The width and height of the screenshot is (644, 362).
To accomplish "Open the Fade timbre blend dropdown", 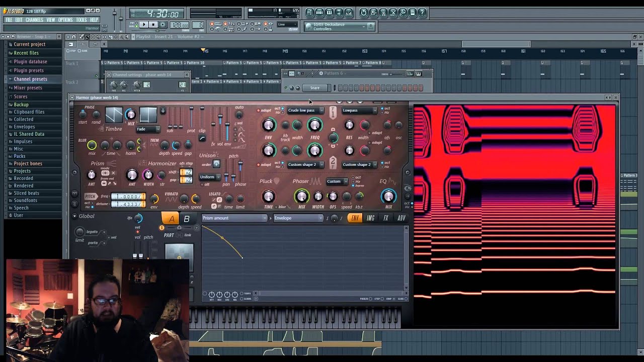I will coord(148,129).
